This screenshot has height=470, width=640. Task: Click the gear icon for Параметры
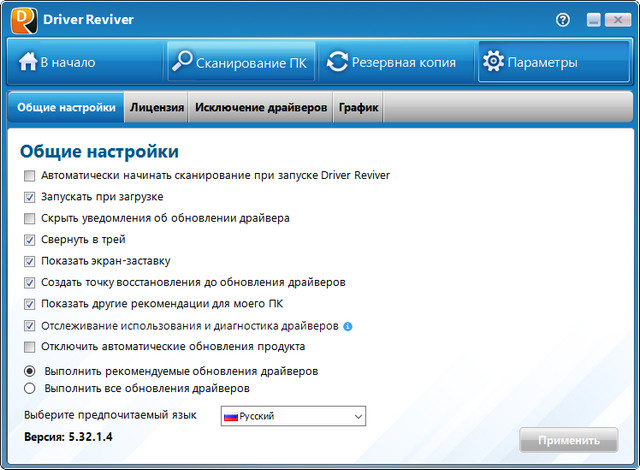click(493, 62)
